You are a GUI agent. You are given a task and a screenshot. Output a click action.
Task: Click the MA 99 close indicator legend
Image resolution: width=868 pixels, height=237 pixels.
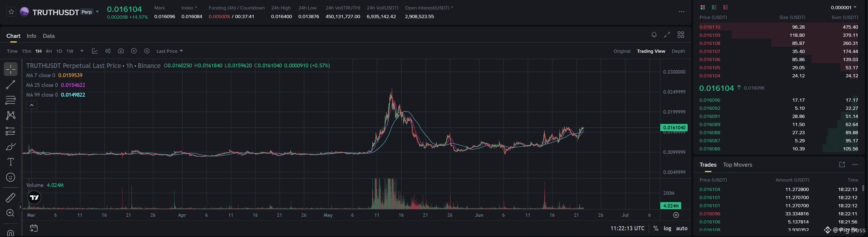(x=56, y=95)
